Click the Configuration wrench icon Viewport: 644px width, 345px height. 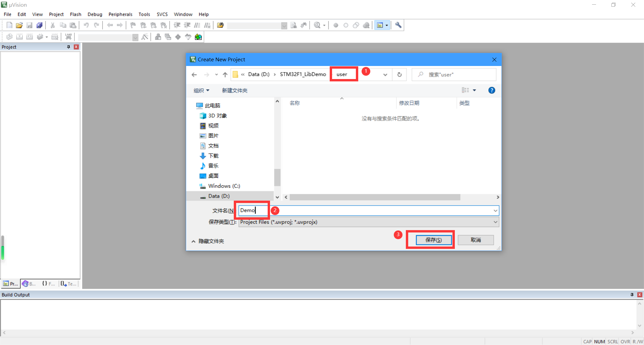coord(398,25)
